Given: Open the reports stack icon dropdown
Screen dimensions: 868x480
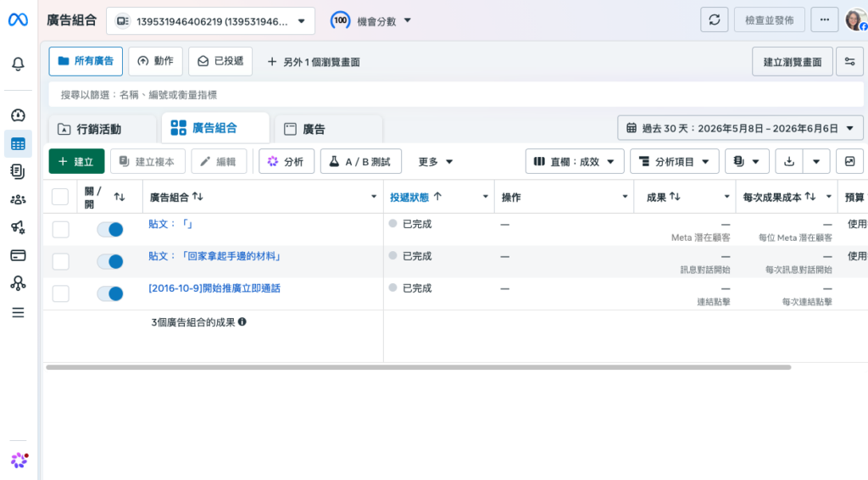Looking at the screenshot, I should pyautogui.click(x=746, y=162).
